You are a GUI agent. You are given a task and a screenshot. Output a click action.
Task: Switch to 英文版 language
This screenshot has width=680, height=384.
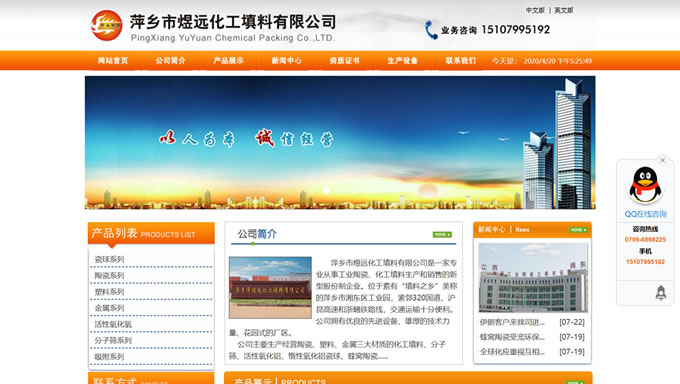coord(564,10)
